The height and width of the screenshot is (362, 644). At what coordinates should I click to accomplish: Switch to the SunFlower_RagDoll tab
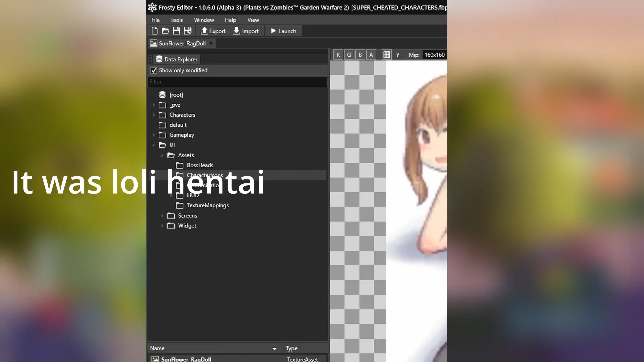pyautogui.click(x=182, y=43)
